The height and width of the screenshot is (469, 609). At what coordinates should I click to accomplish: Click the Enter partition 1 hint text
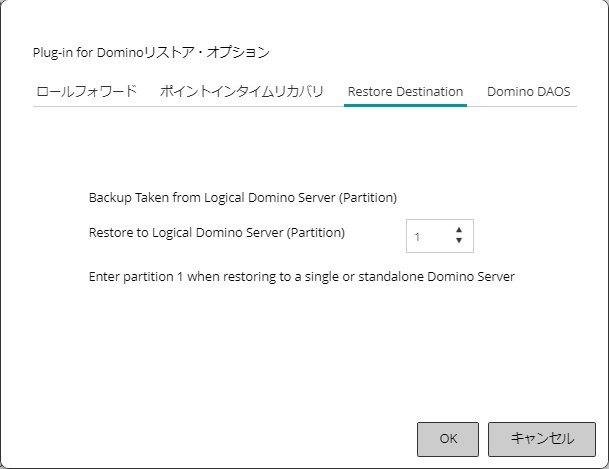302,277
